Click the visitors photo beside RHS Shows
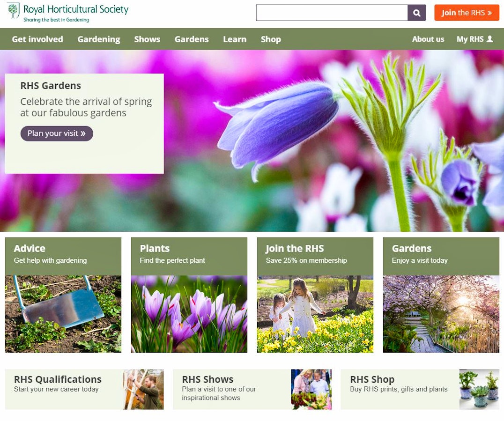This screenshot has height=421, width=504. pos(311,389)
